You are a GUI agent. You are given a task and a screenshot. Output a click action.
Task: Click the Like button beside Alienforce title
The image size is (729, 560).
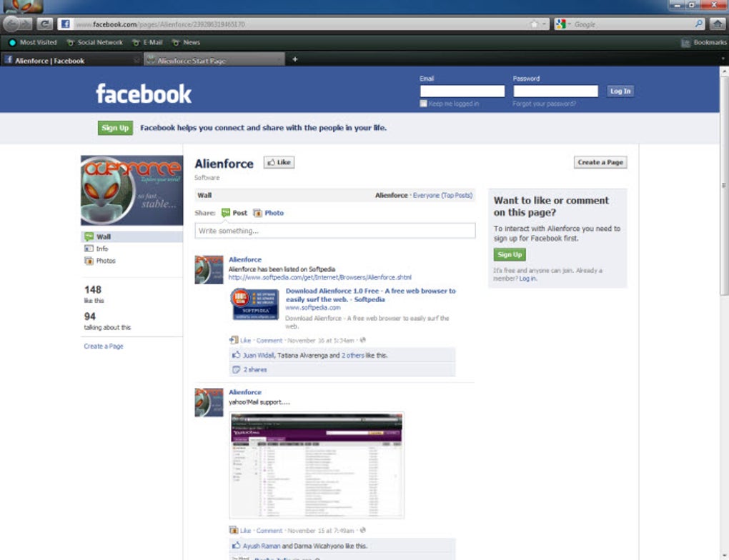279,162
